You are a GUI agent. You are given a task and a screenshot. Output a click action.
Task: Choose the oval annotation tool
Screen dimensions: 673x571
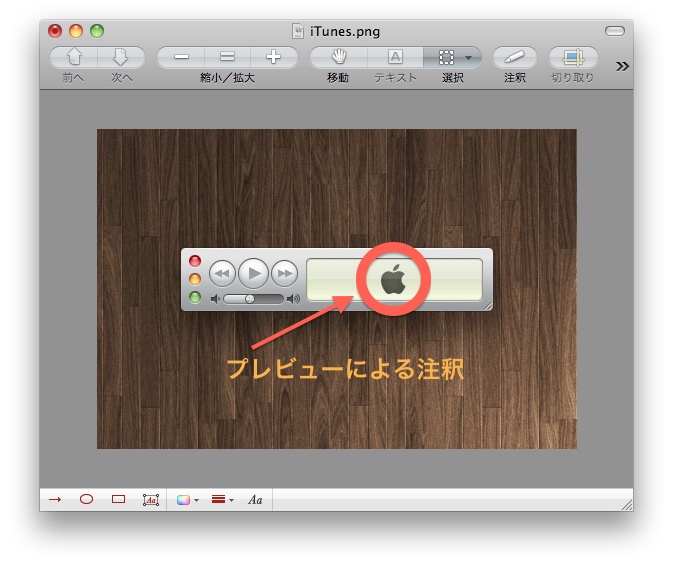click(x=86, y=499)
